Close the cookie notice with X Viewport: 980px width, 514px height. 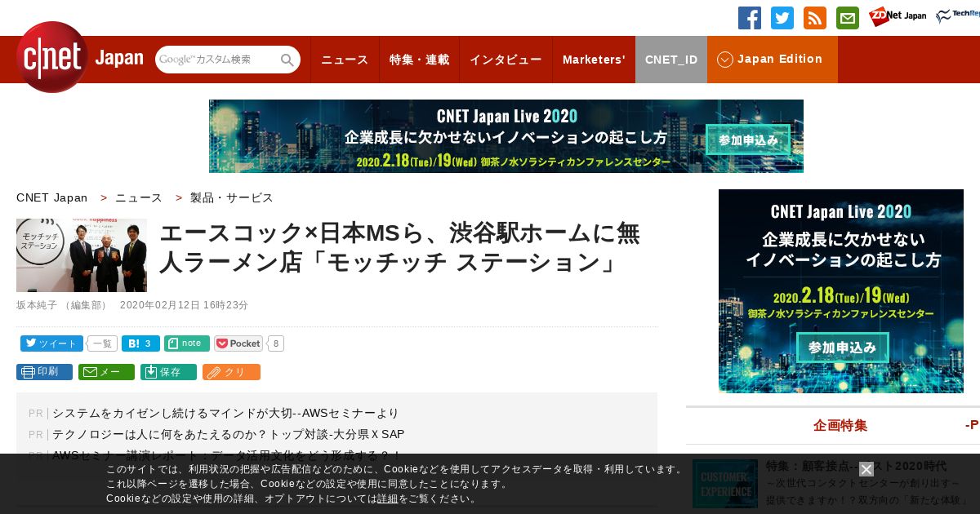pos(866,469)
